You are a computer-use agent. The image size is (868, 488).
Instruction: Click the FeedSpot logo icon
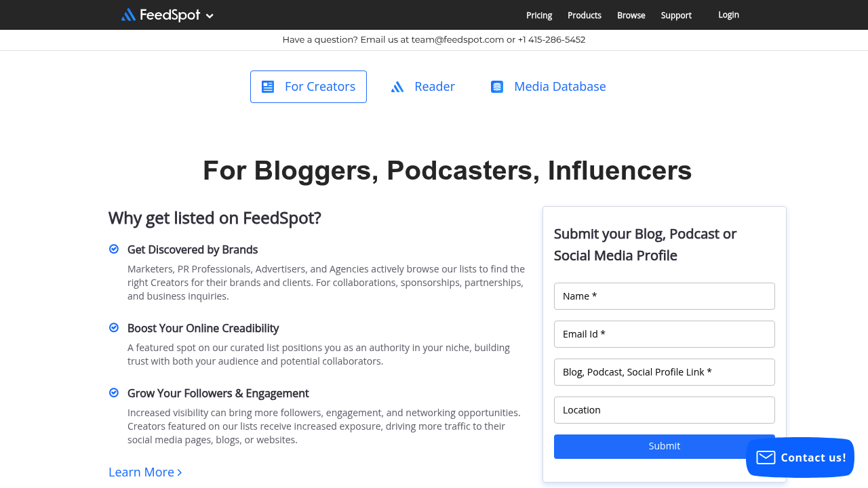(128, 15)
